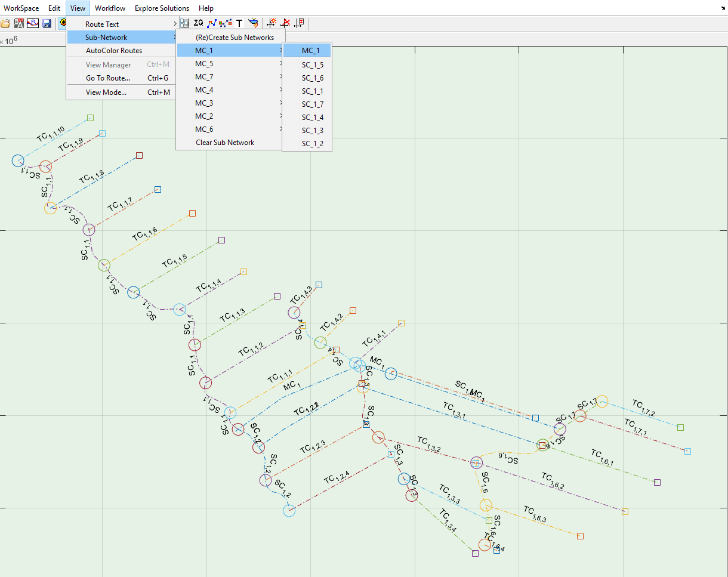This screenshot has width=728, height=577.
Task: Open Go To Route dialog entry
Action: (x=107, y=78)
